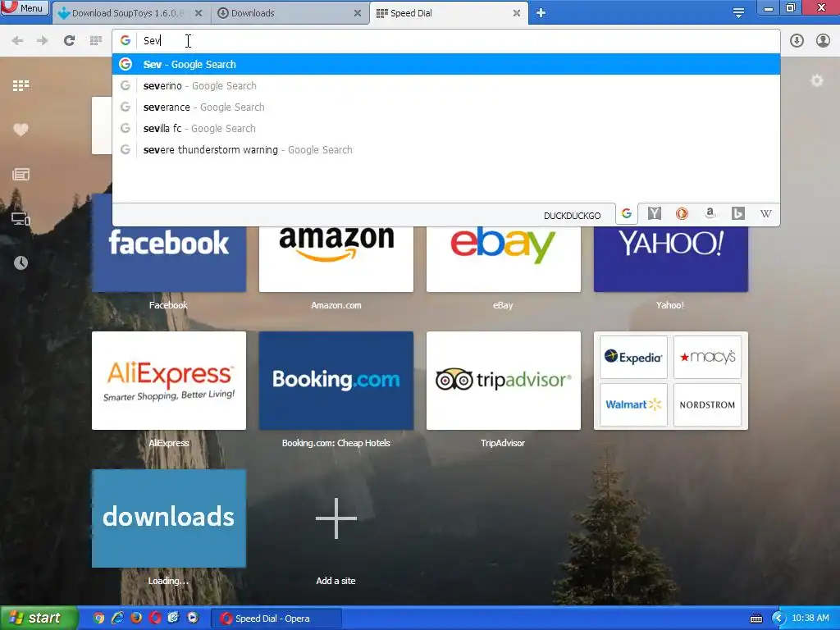840x630 pixels.
Task: Open the eBay speed dial tile
Action: 503,258
